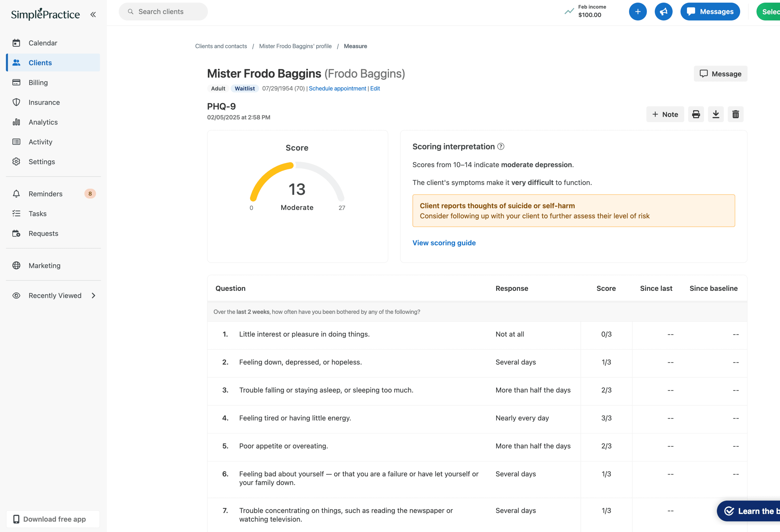Go to Billing in sidebar
The height and width of the screenshot is (532, 780).
coord(38,82)
